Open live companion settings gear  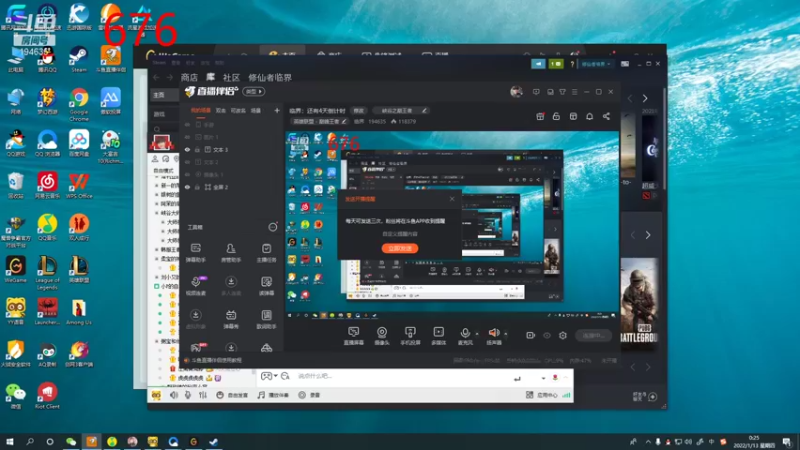[563, 335]
